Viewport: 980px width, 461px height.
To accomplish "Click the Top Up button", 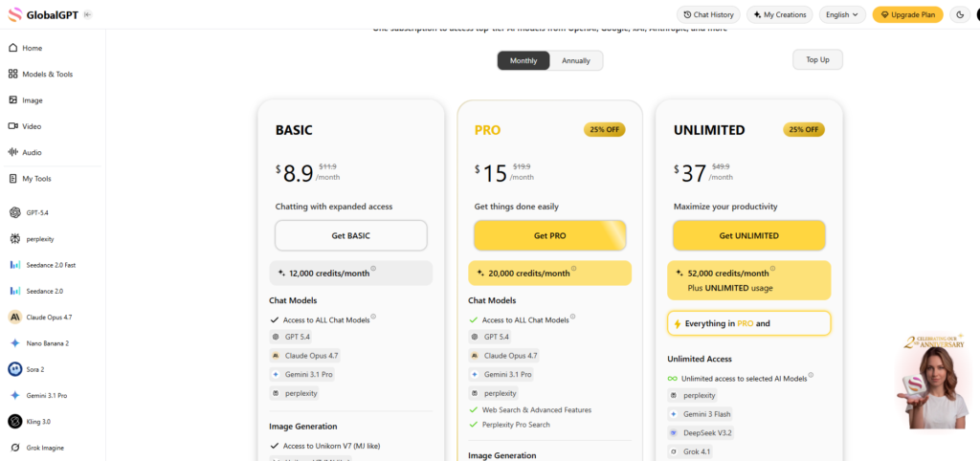I will [x=817, y=59].
